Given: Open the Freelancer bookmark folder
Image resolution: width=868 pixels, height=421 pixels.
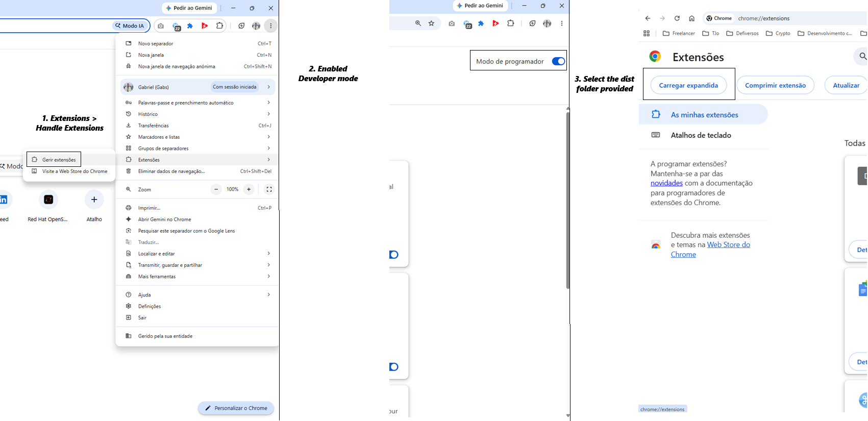Looking at the screenshot, I should click(679, 33).
